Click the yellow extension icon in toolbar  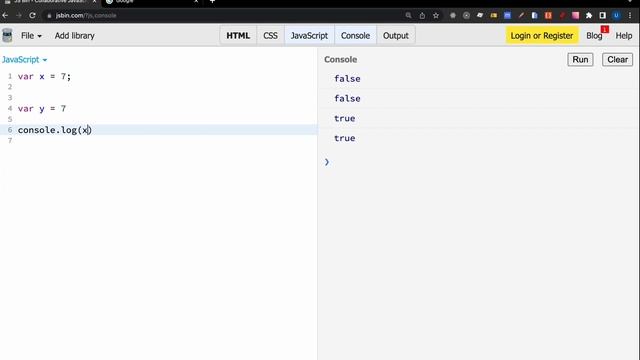(x=494, y=16)
